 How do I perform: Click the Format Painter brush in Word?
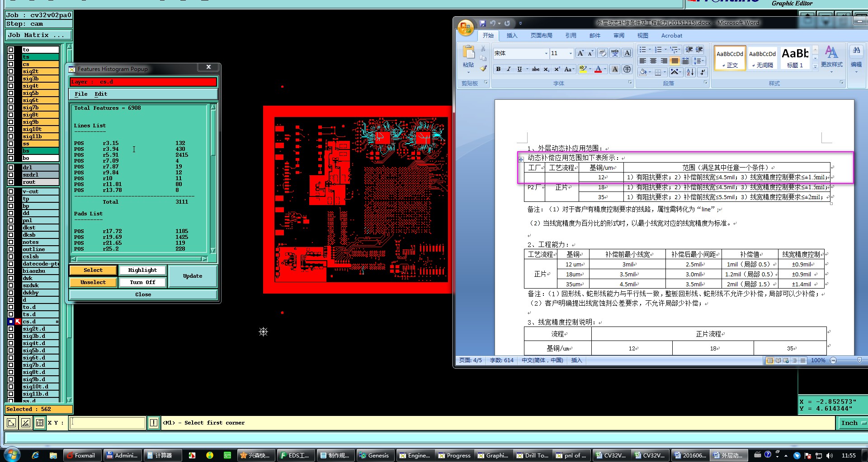click(x=483, y=68)
